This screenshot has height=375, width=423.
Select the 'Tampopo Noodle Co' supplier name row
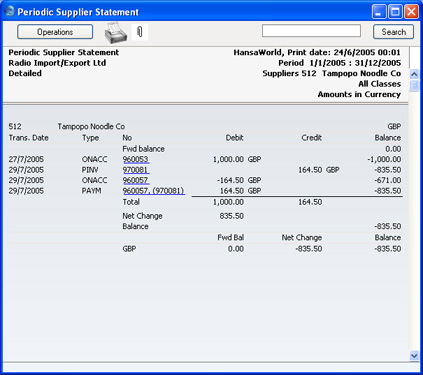[x=91, y=127]
